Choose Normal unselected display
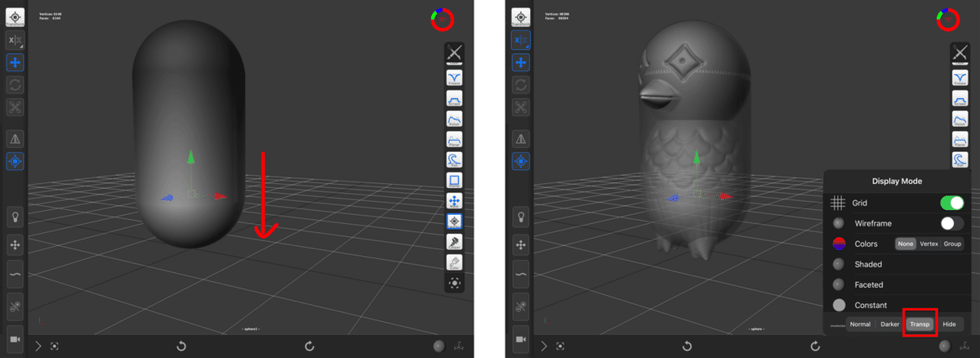Image resolution: width=980 pixels, height=358 pixels. [x=860, y=324]
